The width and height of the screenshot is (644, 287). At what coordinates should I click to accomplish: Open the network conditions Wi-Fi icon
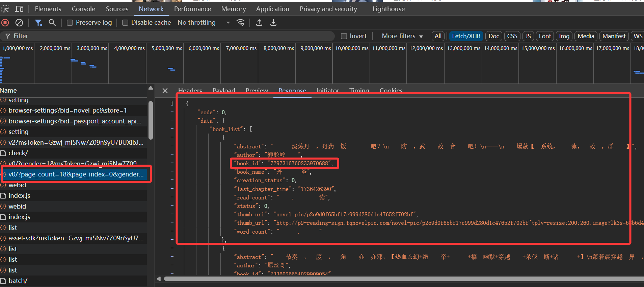(x=241, y=23)
